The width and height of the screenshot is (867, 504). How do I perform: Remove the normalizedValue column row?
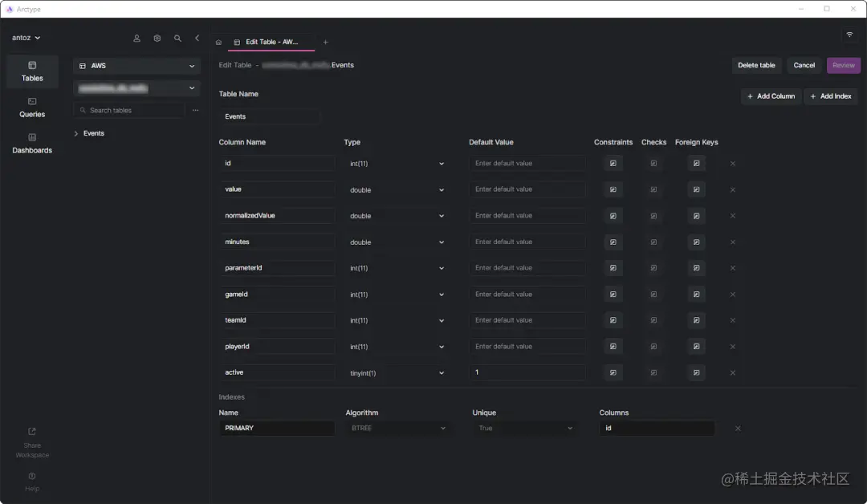733,216
